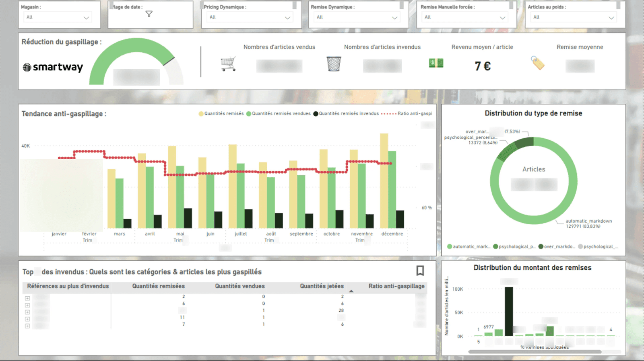Expand the first row in the invendus table

pyautogui.click(x=27, y=298)
